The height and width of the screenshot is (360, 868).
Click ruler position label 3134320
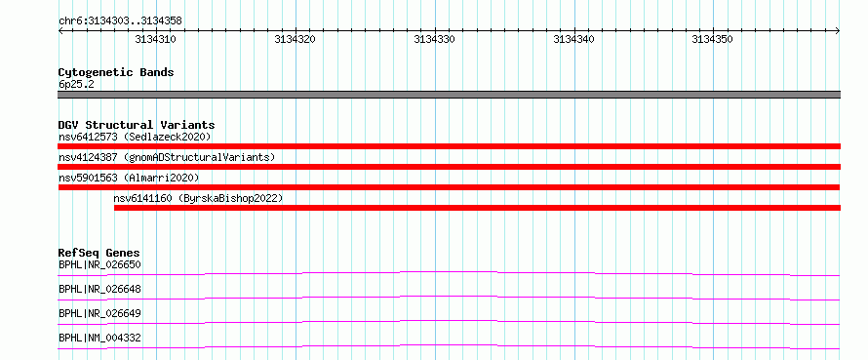click(x=296, y=39)
